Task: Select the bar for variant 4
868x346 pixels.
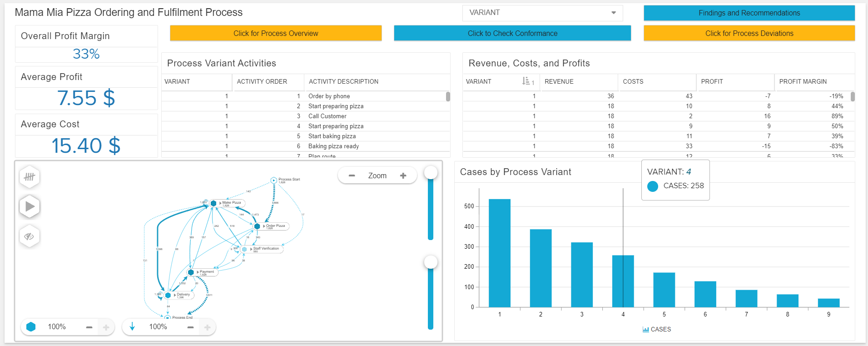Action: coord(623,281)
